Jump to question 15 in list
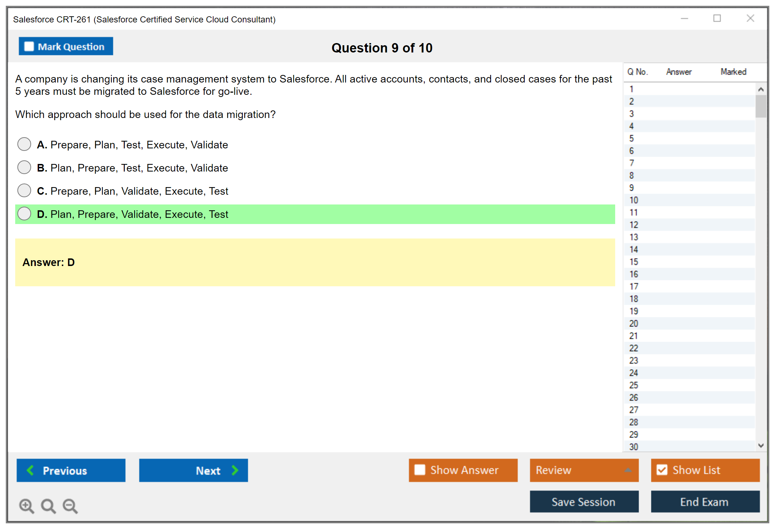 [634, 262]
